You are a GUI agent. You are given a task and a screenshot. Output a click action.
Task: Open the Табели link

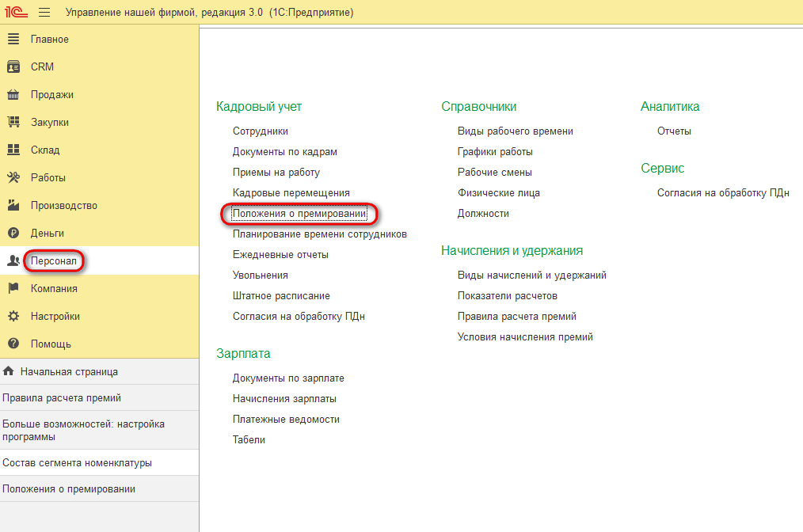pos(249,440)
